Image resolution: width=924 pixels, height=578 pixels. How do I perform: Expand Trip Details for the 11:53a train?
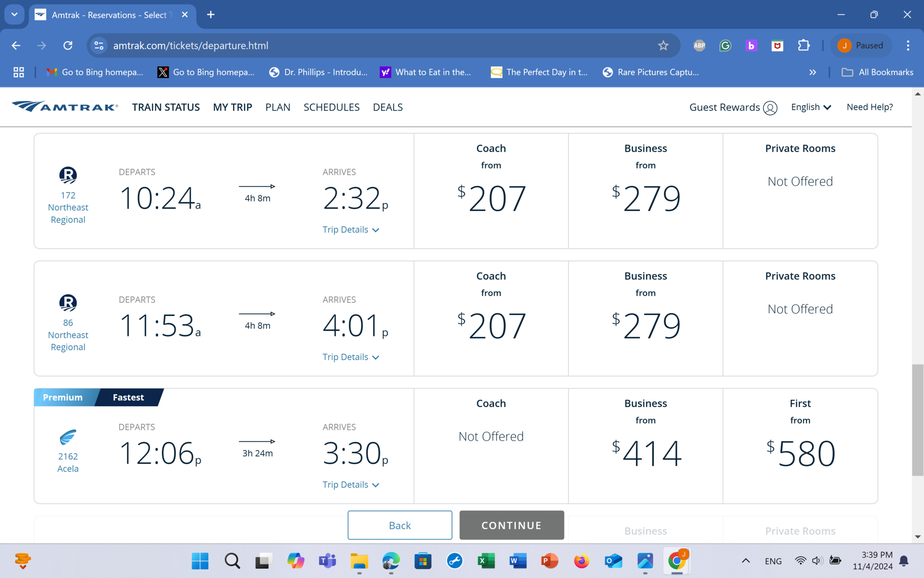pyautogui.click(x=351, y=357)
